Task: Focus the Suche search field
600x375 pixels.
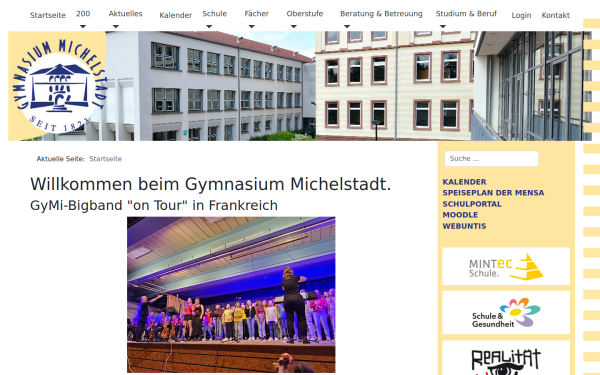Action: tap(492, 159)
